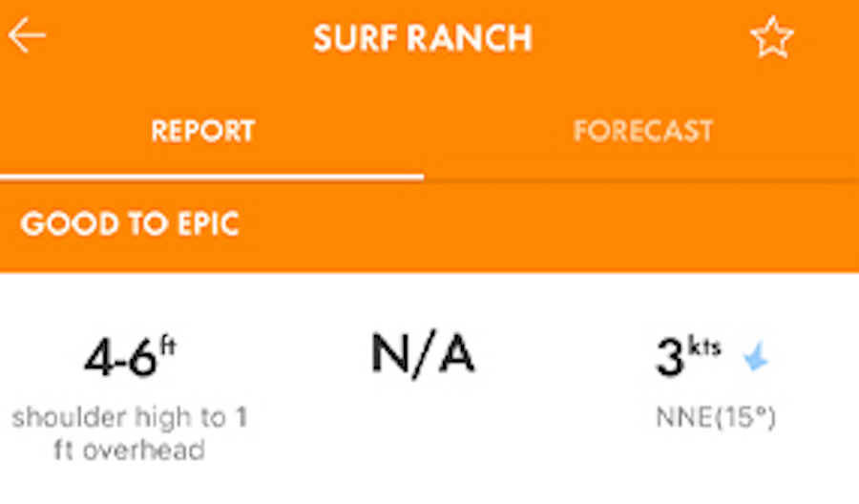Image resolution: width=859 pixels, height=504 pixels.
Task: Click the blue wind direction arrow
Action: click(757, 358)
